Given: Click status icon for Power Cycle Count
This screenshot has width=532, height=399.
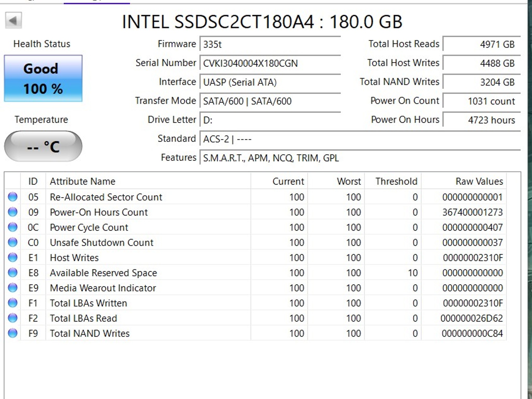Looking at the screenshot, I should click(x=13, y=227).
